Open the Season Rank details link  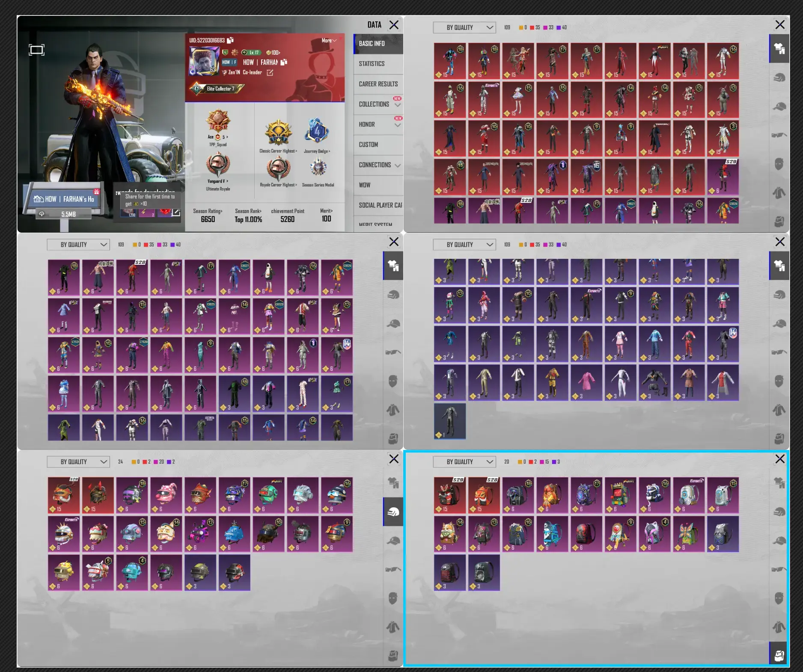[x=248, y=211]
